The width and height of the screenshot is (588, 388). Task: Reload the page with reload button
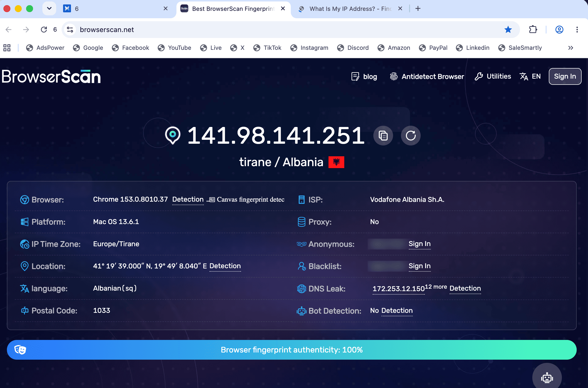[44, 30]
